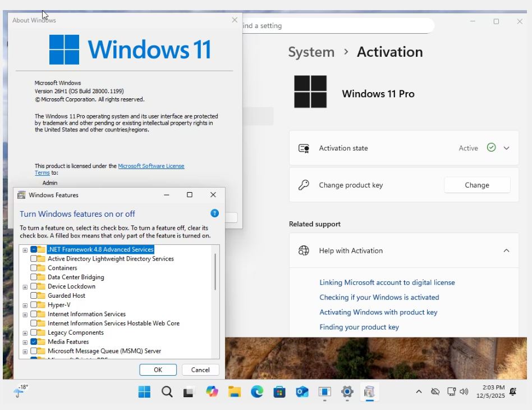Expand the Device Lockdown tree node
Viewport: 532px width, 410px height.
point(25,287)
